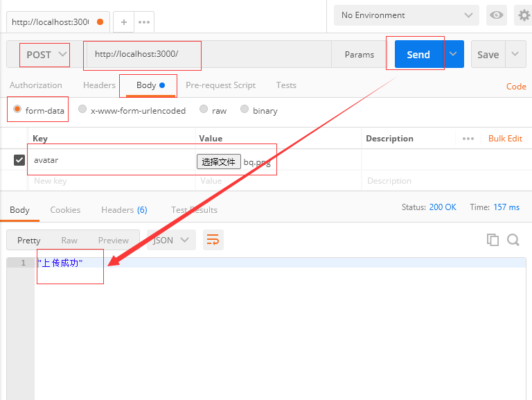This screenshot has width=532, height=400.
Task: Click the bq.png file name
Action: [257, 162]
